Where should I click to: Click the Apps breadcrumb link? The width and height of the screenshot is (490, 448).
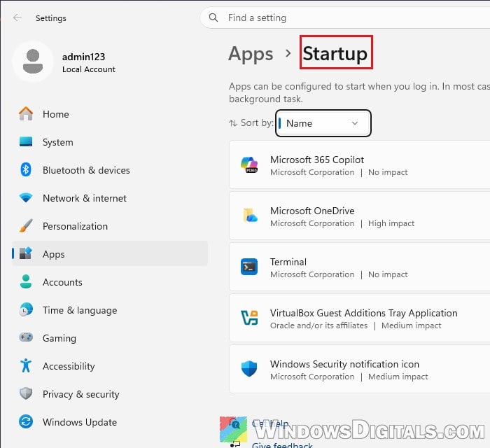[x=251, y=54]
